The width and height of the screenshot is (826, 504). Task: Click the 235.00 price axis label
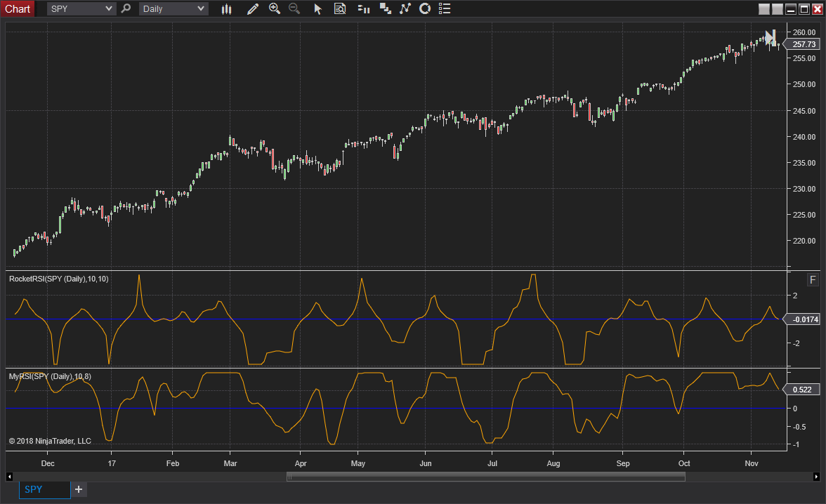point(804,163)
